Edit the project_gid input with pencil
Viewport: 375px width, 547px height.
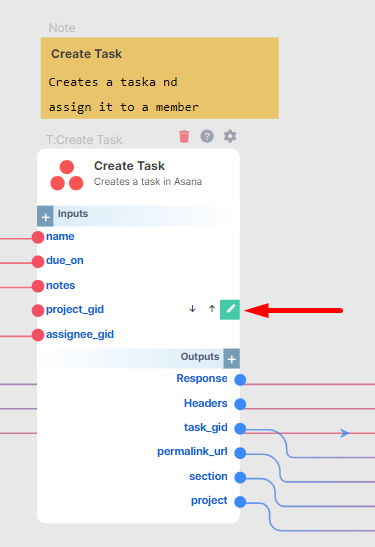coord(230,309)
